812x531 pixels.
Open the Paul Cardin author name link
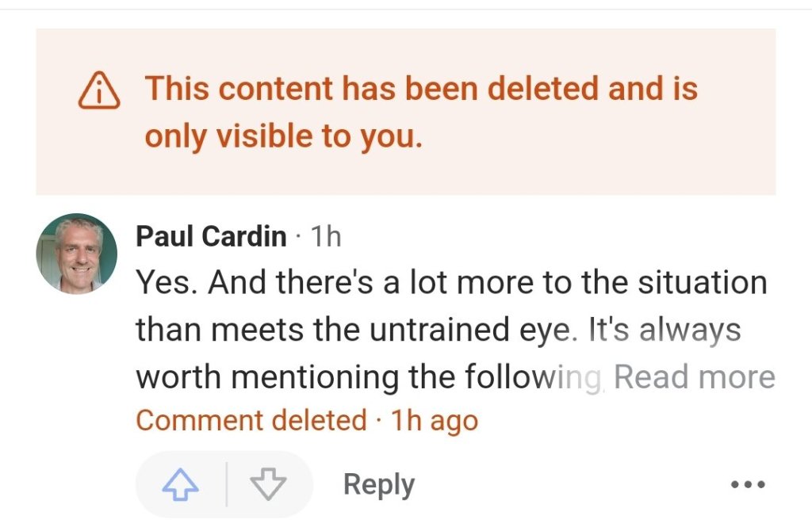coord(211,235)
